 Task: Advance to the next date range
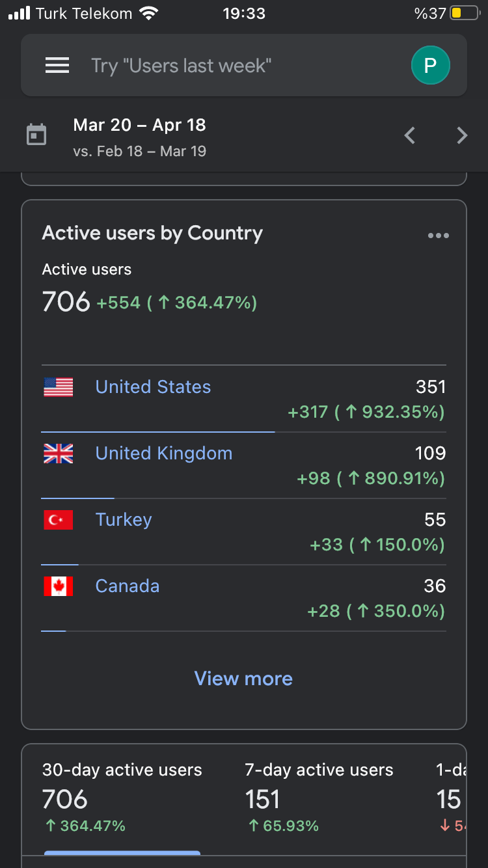pyautogui.click(x=462, y=135)
